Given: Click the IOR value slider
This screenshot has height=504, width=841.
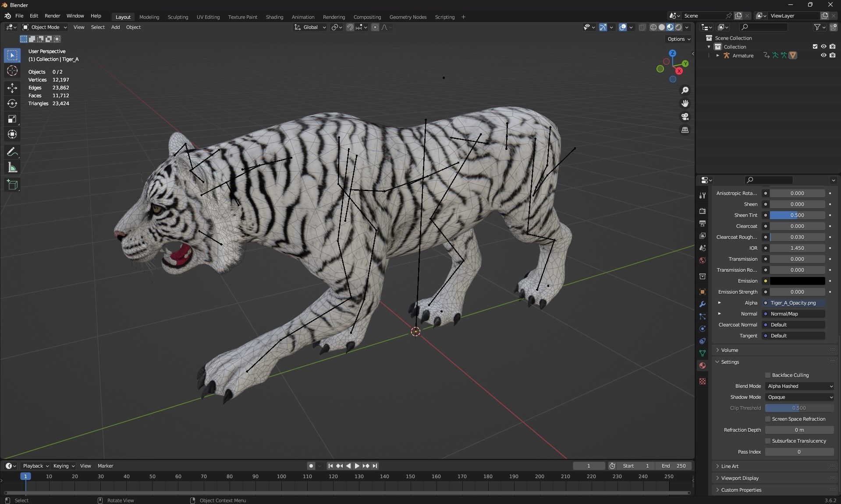Looking at the screenshot, I should [797, 248].
